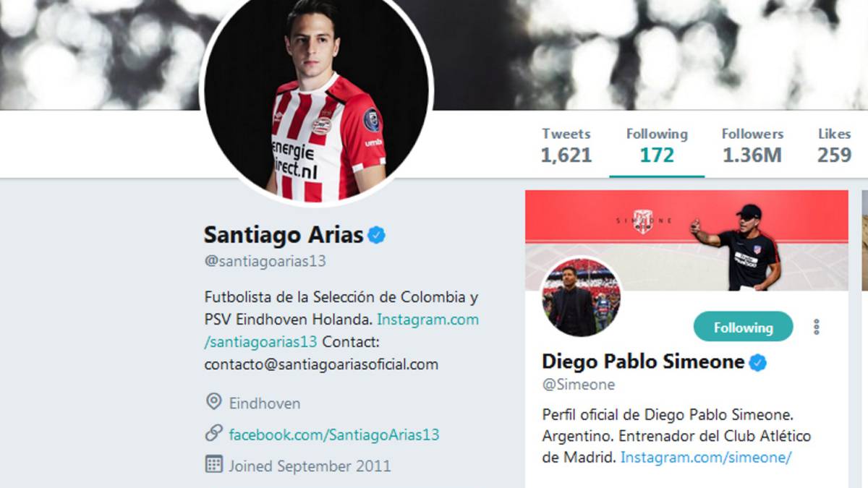
Task: Open the Tweets tab showing 1,621
Action: pos(566,145)
